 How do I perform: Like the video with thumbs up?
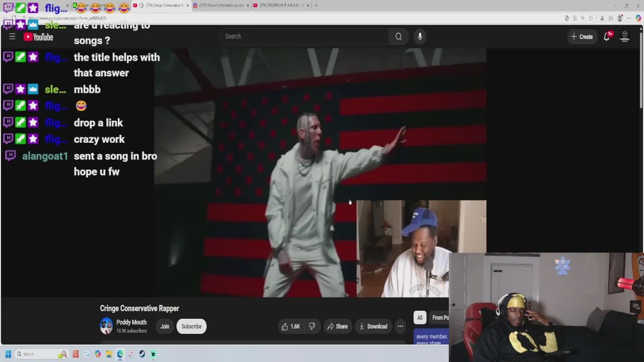click(291, 326)
